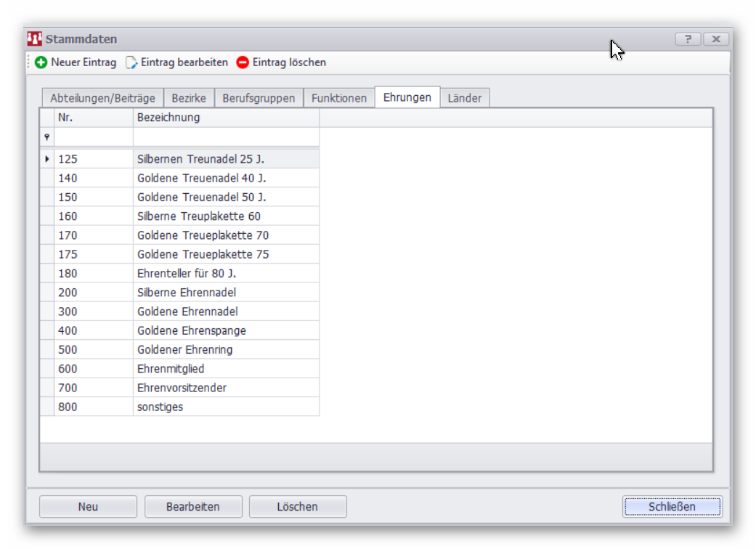Click the help question mark button

click(x=688, y=39)
